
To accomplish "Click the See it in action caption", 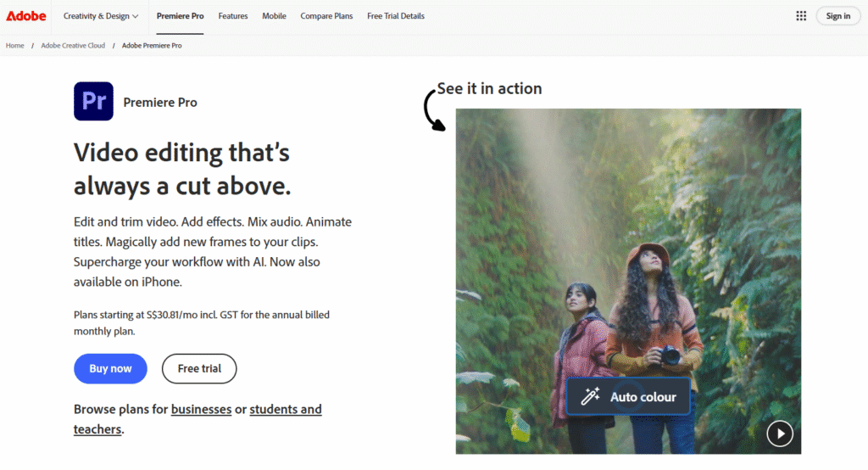I will tap(489, 89).
